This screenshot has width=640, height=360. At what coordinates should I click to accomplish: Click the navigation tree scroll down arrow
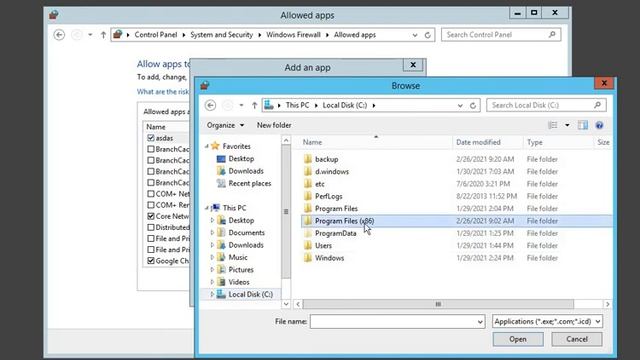(x=286, y=304)
